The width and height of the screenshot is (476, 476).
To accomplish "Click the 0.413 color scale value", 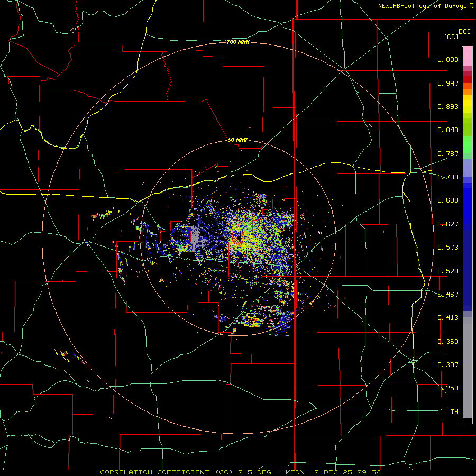I will coord(448,318).
